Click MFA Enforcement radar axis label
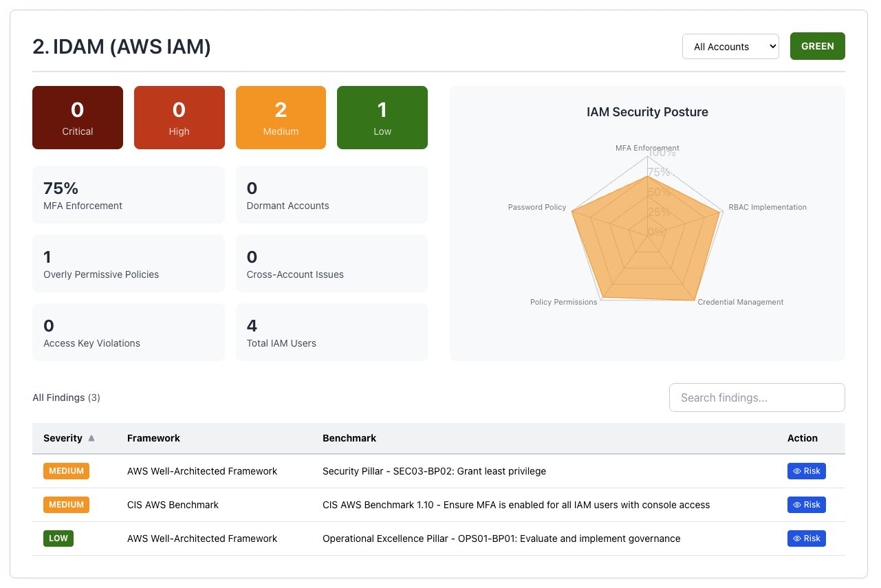Image resolution: width=881 pixels, height=588 pixels. 647,148
